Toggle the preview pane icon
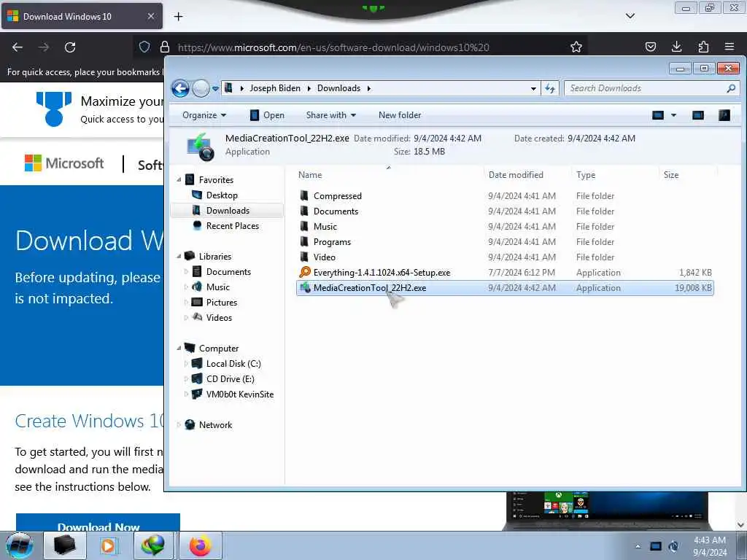The height and width of the screenshot is (560, 747). pos(698,115)
